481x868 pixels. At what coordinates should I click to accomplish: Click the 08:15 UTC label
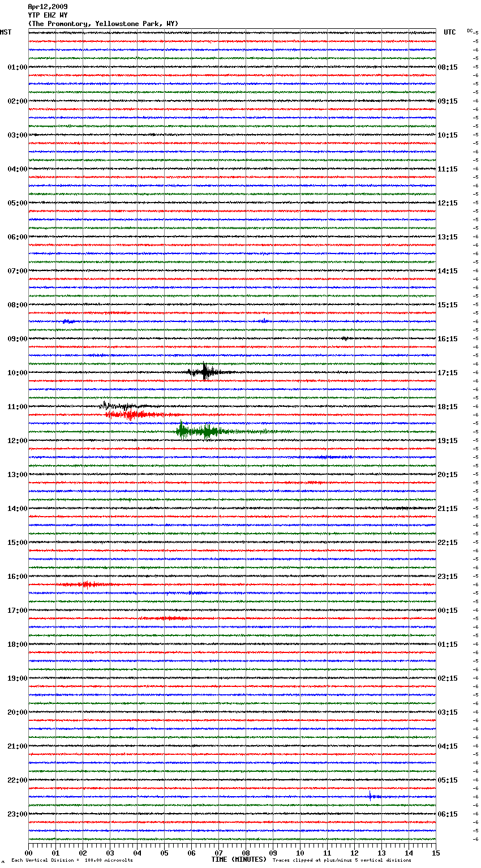tap(448, 67)
